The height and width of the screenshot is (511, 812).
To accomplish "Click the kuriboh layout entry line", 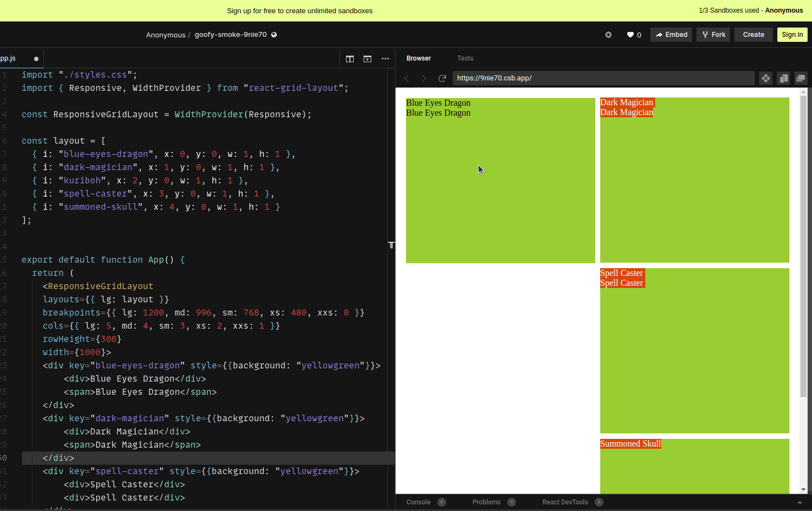I will pyautogui.click(x=140, y=181).
